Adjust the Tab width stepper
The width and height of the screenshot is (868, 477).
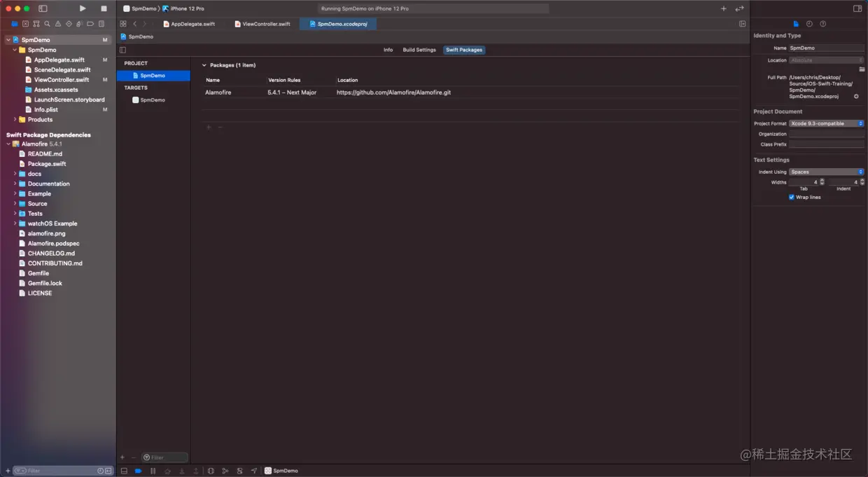coord(822,182)
